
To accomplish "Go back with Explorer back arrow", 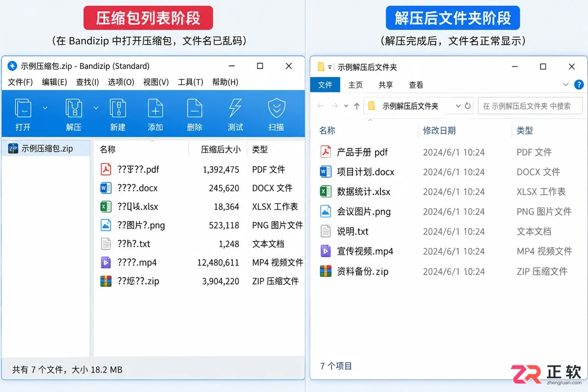I will coord(321,106).
